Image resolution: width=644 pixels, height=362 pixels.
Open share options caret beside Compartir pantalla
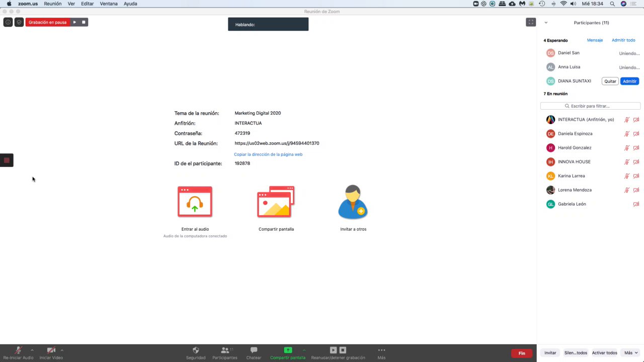point(304,350)
